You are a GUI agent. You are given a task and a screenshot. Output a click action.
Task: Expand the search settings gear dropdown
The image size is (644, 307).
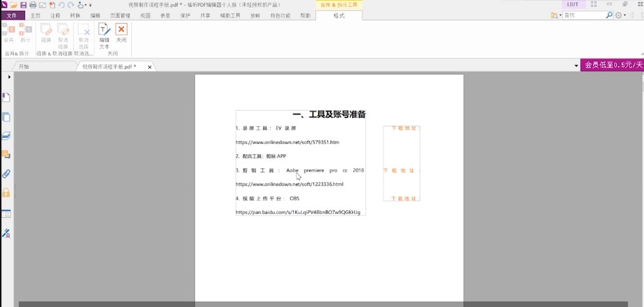(620, 15)
